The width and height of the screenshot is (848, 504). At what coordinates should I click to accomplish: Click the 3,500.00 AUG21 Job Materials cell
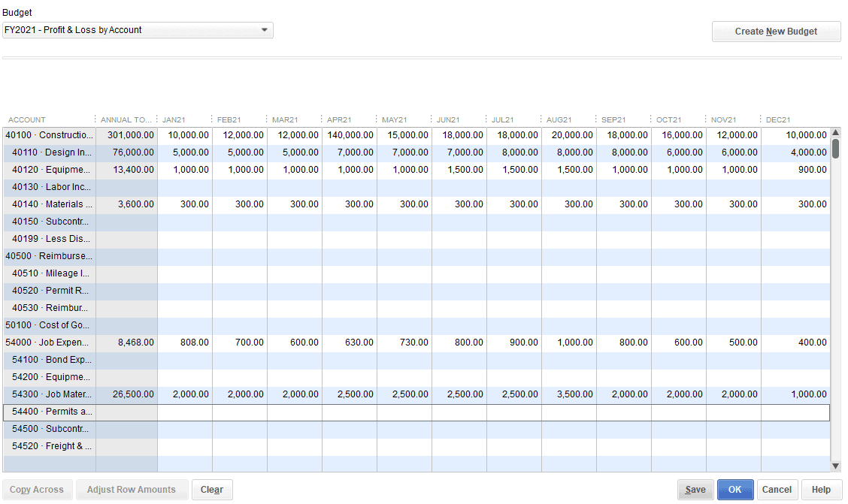569,394
